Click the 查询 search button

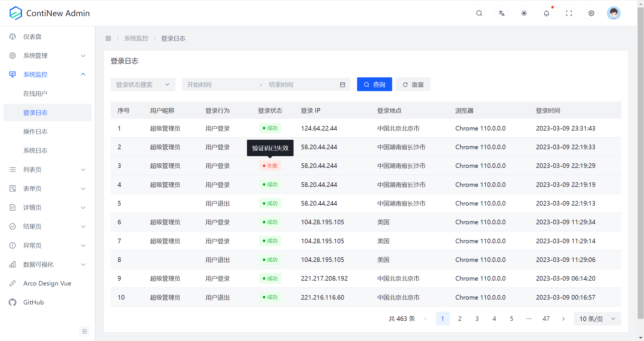374,85
